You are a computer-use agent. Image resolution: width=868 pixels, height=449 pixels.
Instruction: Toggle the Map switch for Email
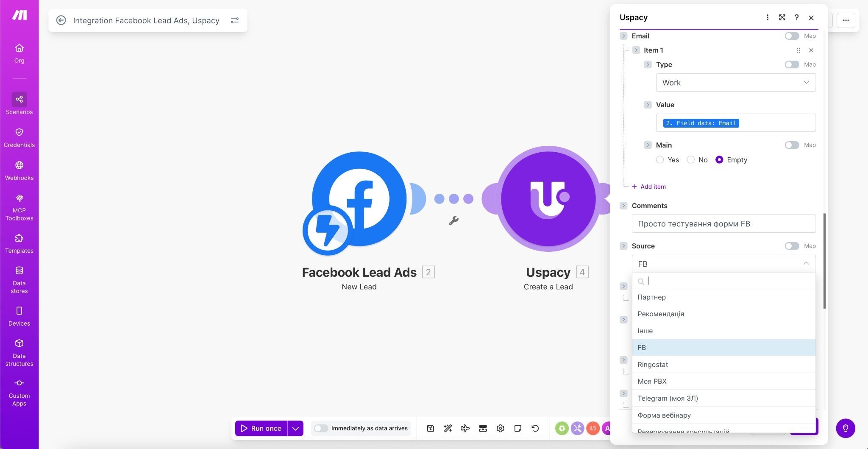pyautogui.click(x=791, y=36)
